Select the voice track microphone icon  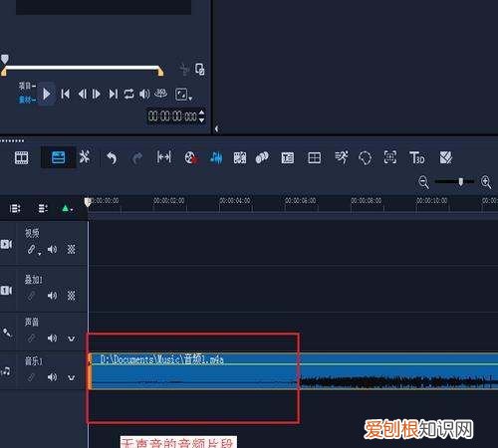point(7,333)
